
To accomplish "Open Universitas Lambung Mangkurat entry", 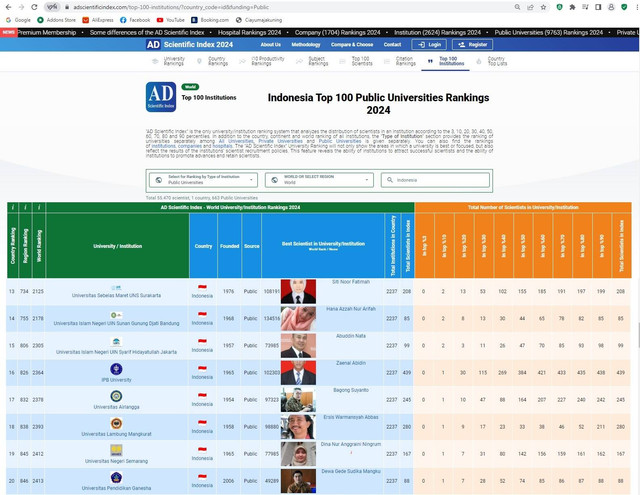I will tap(116, 434).
